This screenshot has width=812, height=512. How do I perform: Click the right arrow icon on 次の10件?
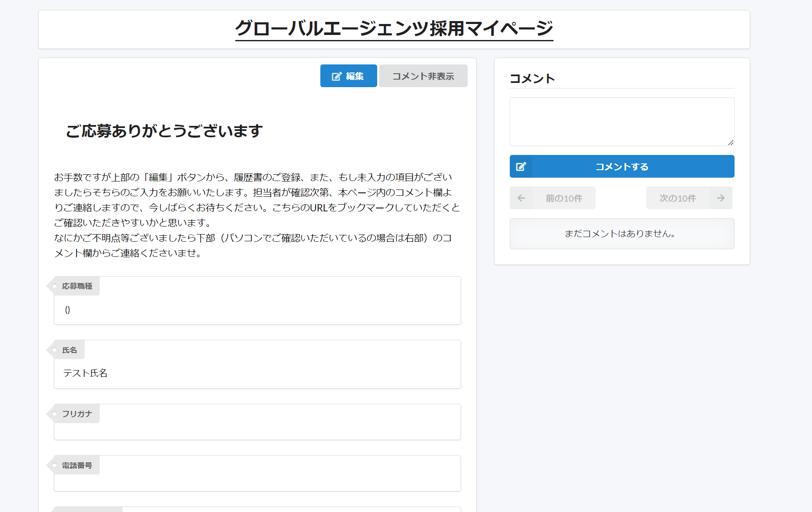click(x=721, y=198)
